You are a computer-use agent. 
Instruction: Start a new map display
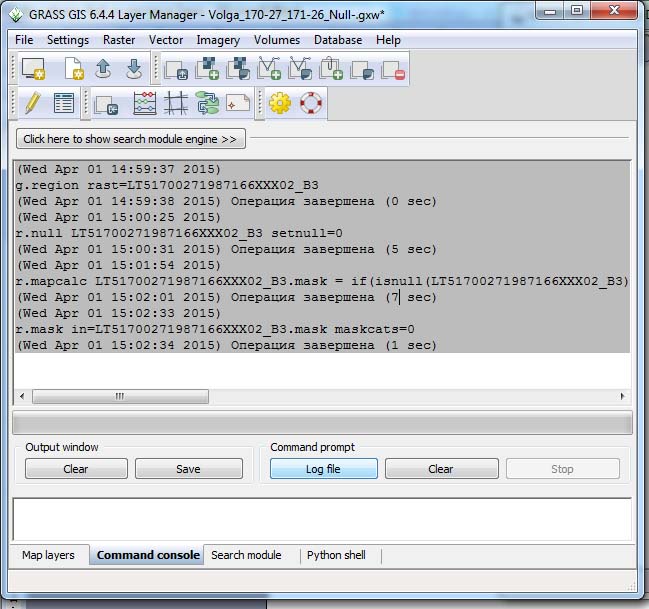click(33, 68)
